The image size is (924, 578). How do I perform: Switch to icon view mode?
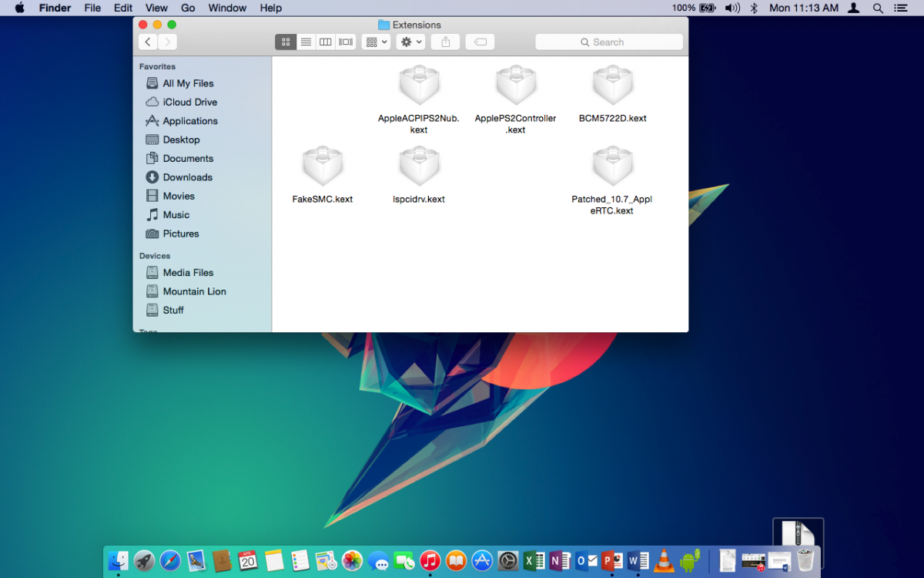tap(286, 42)
